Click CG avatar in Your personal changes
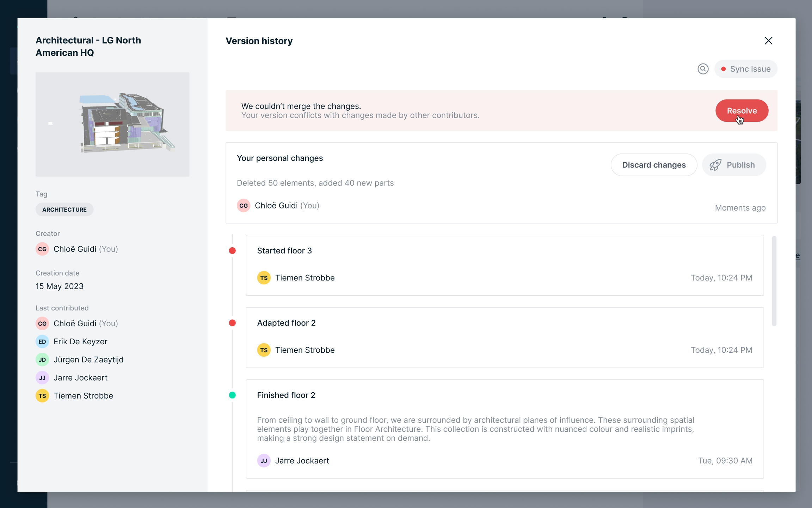The image size is (812, 508). point(244,206)
